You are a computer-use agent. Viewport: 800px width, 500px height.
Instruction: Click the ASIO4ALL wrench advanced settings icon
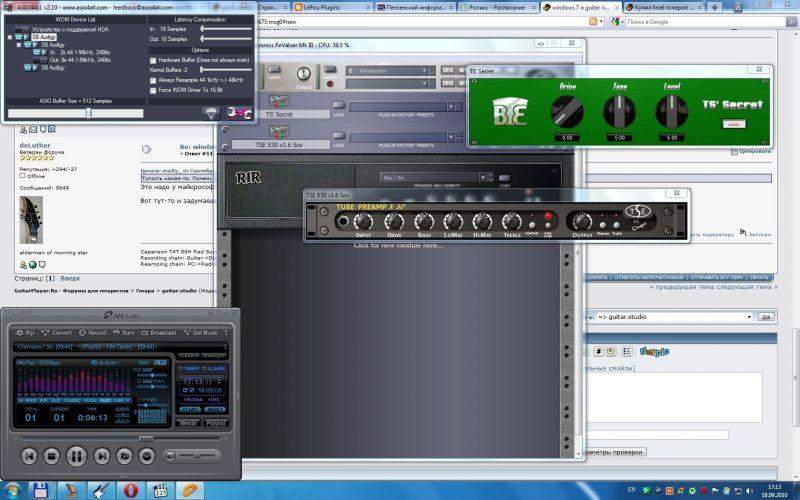(x=239, y=113)
